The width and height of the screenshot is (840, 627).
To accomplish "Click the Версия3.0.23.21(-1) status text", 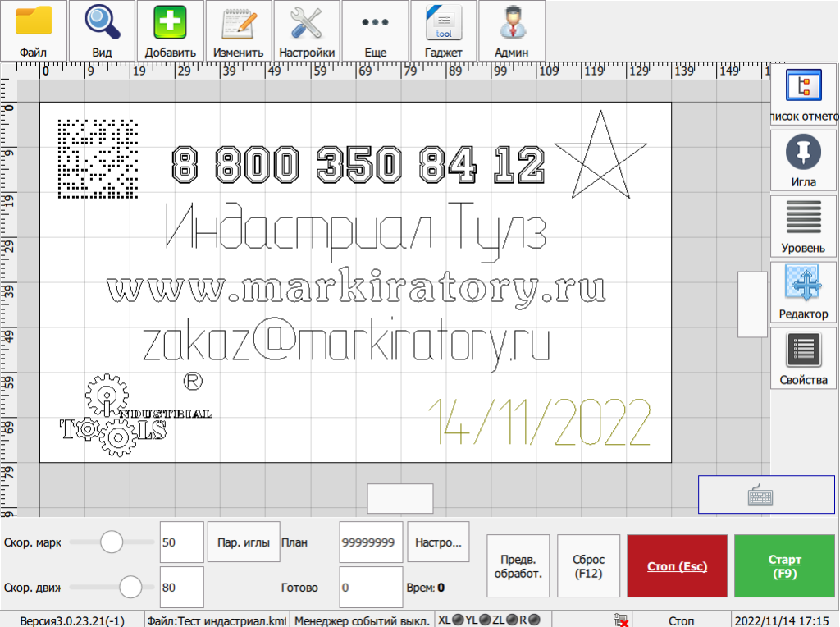I will click(72, 620).
